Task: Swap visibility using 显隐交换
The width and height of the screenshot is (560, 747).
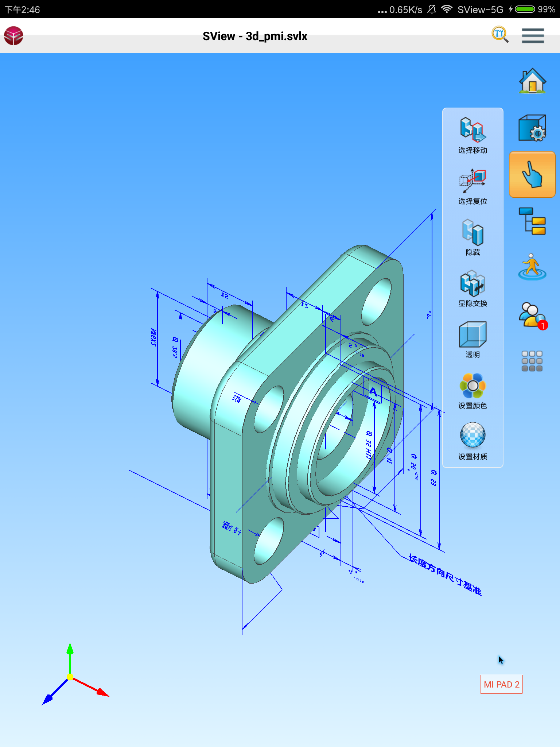Action: 473,289
